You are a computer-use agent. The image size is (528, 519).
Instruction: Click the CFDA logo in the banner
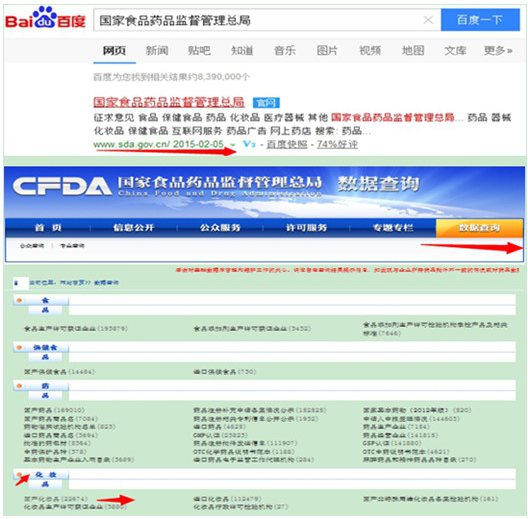[62, 186]
